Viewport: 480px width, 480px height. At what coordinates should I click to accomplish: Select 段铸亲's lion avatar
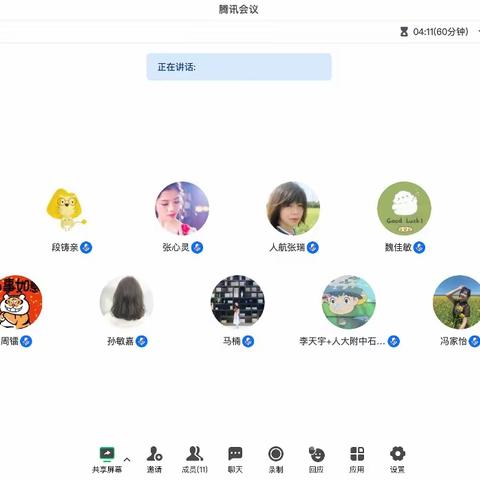point(67,209)
